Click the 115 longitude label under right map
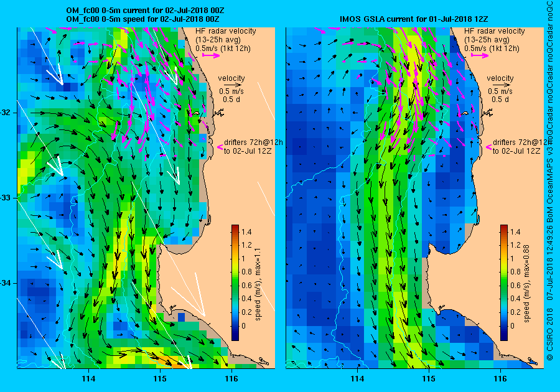 pos(429,379)
